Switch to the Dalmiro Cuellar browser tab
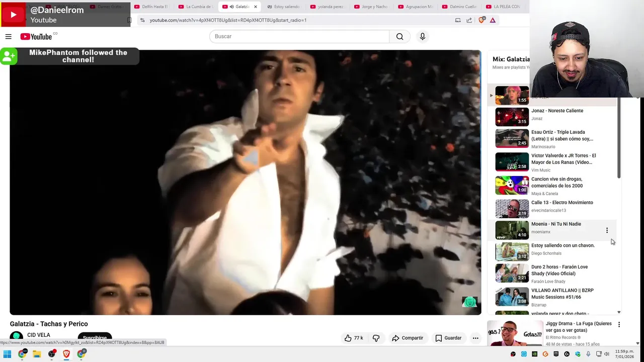644x362 pixels. pyautogui.click(x=459, y=7)
